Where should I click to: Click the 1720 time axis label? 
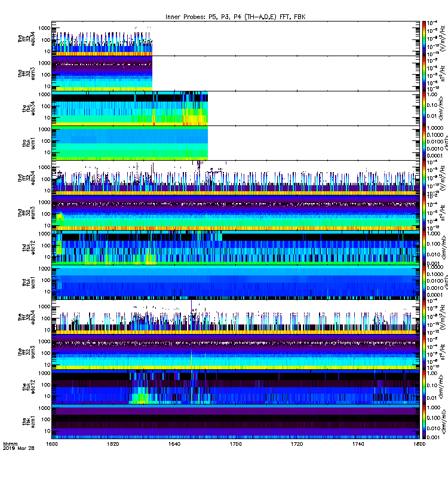tap(297, 443)
